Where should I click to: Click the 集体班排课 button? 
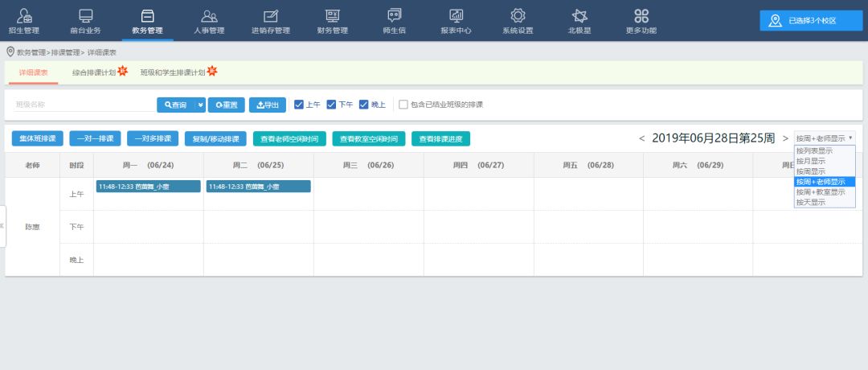tap(38, 138)
